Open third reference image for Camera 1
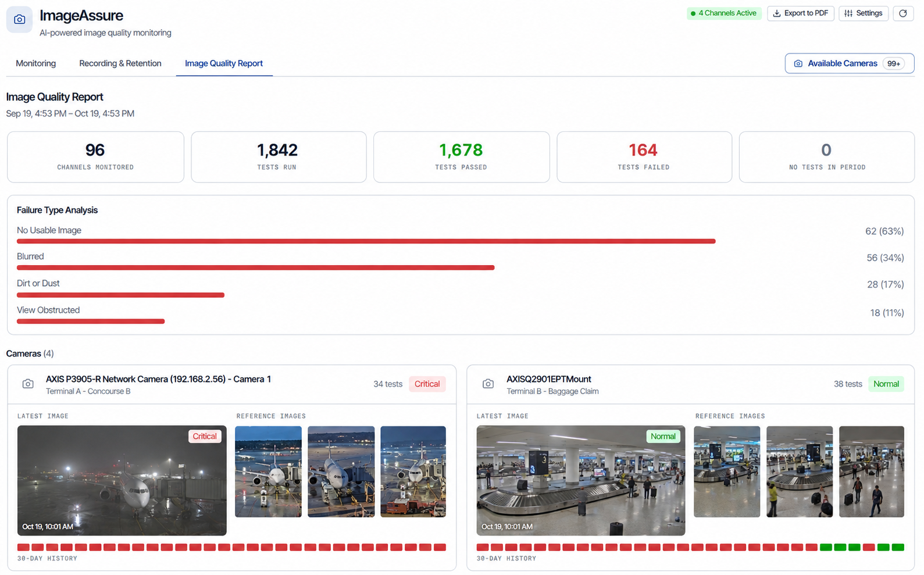 point(413,472)
